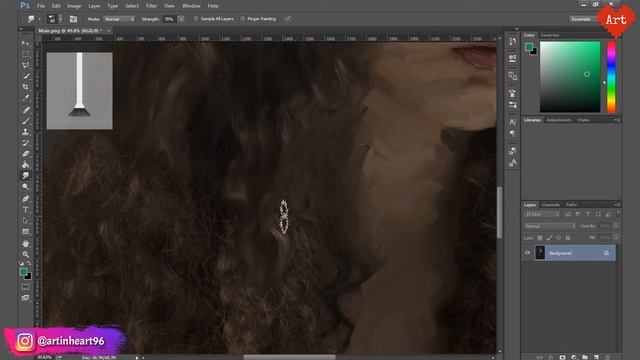Select the Crop tool
Image resolution: width=640 pixels, height=360 pixels.
25,87
